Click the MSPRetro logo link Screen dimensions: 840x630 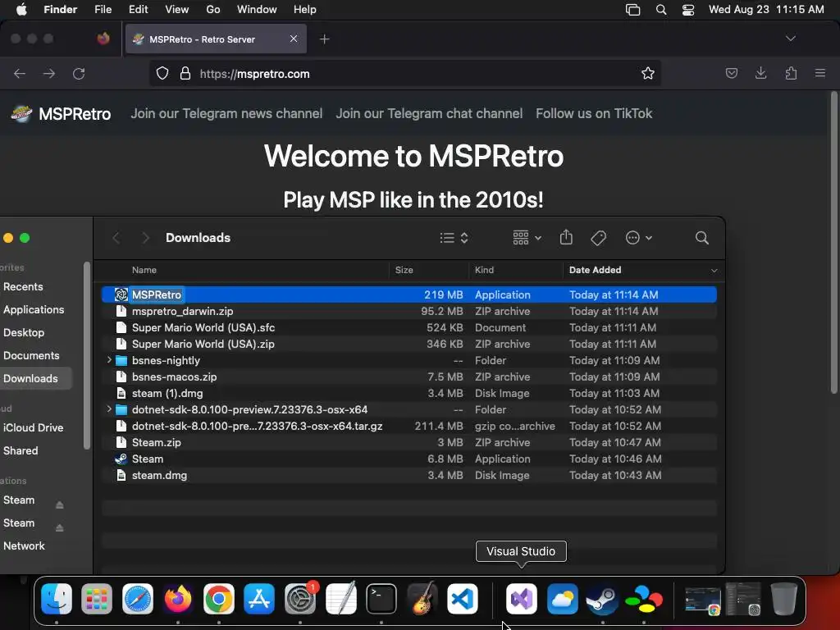pos(62,113)
